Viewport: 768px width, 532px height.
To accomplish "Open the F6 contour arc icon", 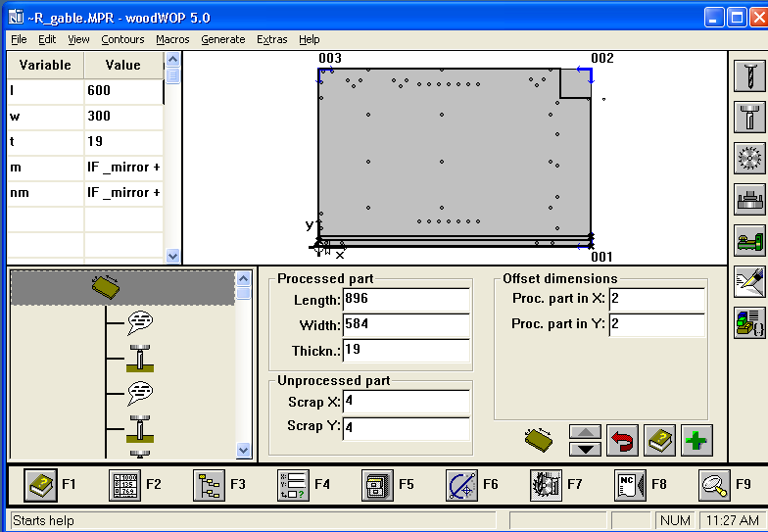I will click(x=462, y=485).
